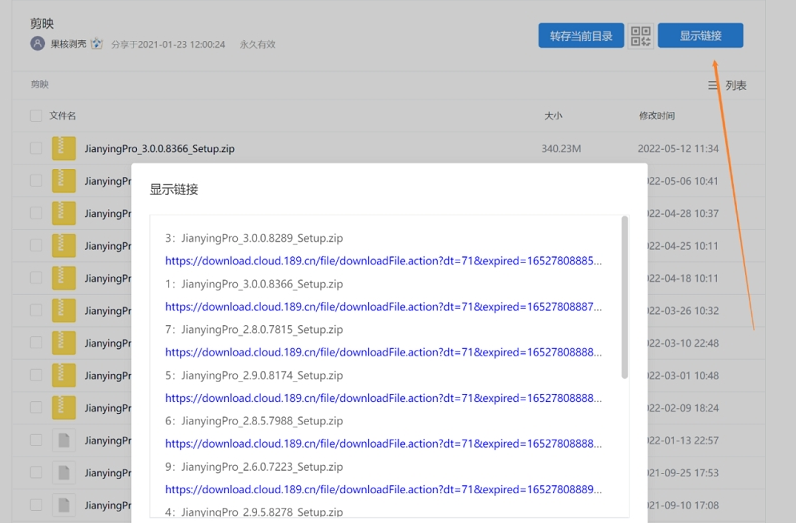796x523 pixels.
Task: Check the box for the 2021-09-10 17:08 row
Action: point(36,505)
